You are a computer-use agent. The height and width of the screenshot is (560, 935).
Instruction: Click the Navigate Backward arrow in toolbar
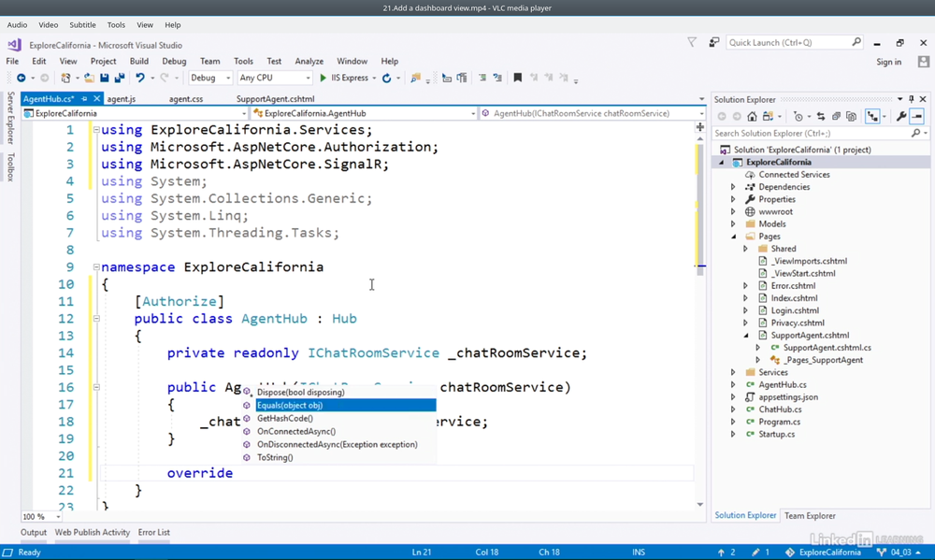pyautogui.click(x=21, y=79)
